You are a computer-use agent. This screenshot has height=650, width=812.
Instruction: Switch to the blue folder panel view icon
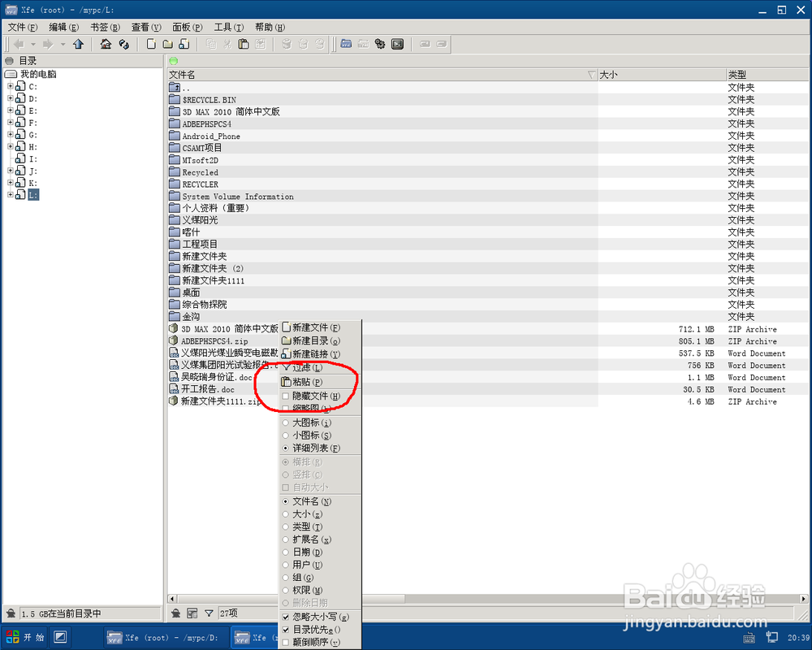347,44
